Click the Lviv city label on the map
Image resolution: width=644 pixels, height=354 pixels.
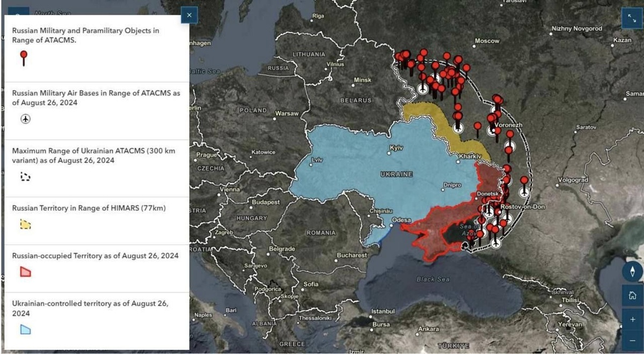pyautogui.click(x=318, y=160)
